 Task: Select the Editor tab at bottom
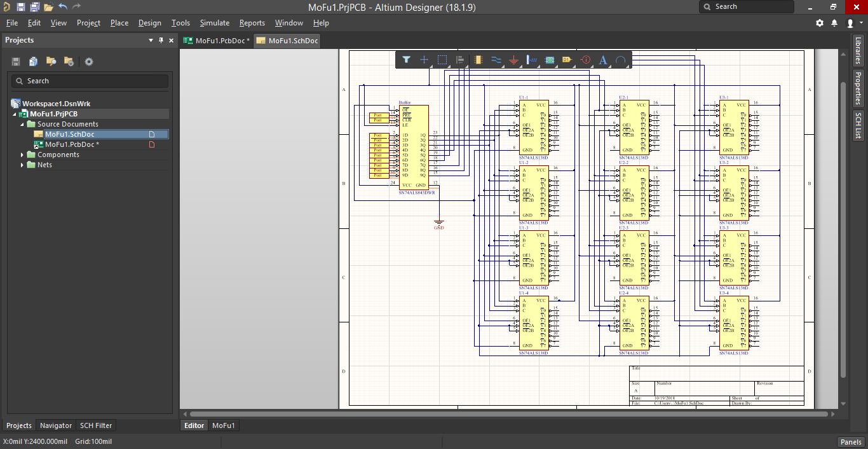coord(194,425)
